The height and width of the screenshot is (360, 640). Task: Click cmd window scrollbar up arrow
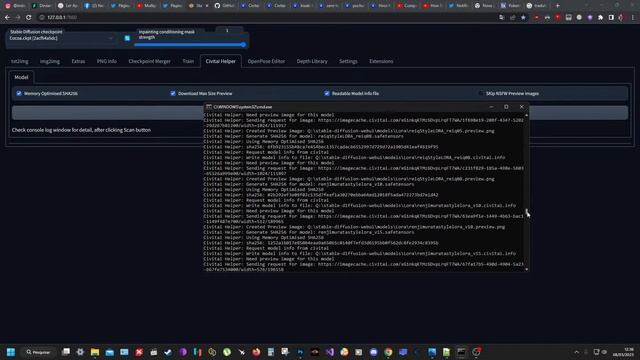click(527, 115)
